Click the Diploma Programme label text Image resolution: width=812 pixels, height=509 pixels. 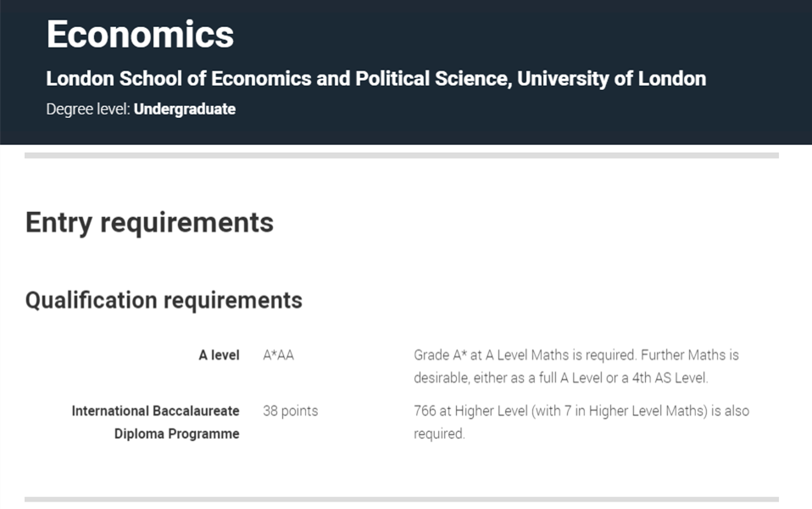tap(176, 433)
